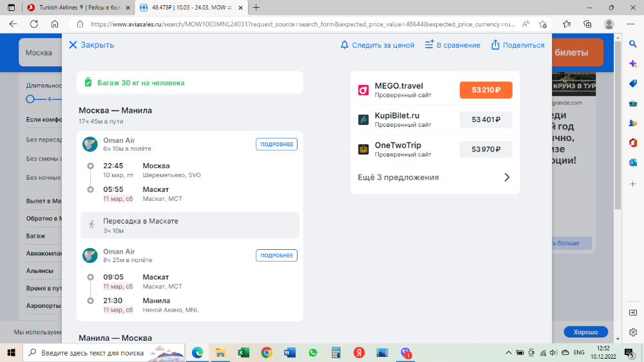Open the Office sidebar icon

633,142
